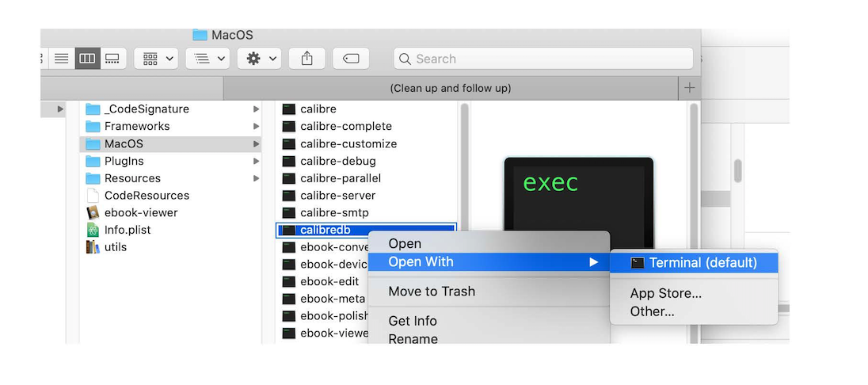Expand arrow in leftmost column
Image resolution: width=868 pixels, height=385 pixels.
point(60,109)
